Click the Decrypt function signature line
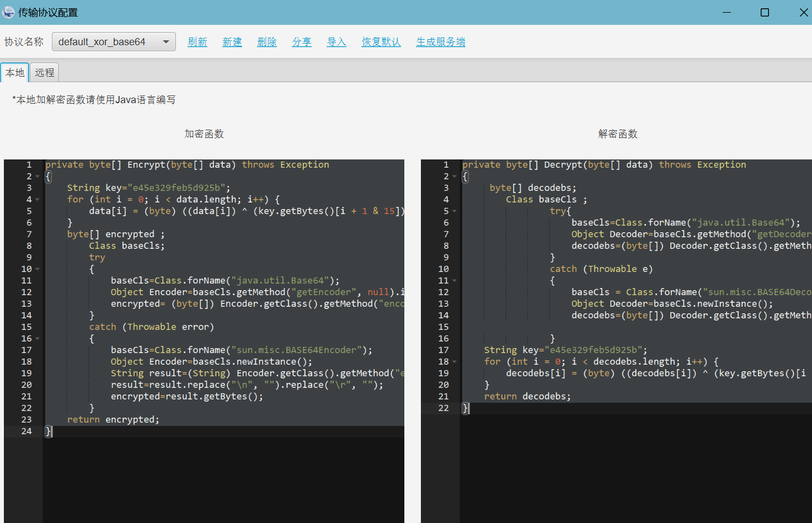Image resolution: width=812 pixels, height=523 pixels. (604, 165)
